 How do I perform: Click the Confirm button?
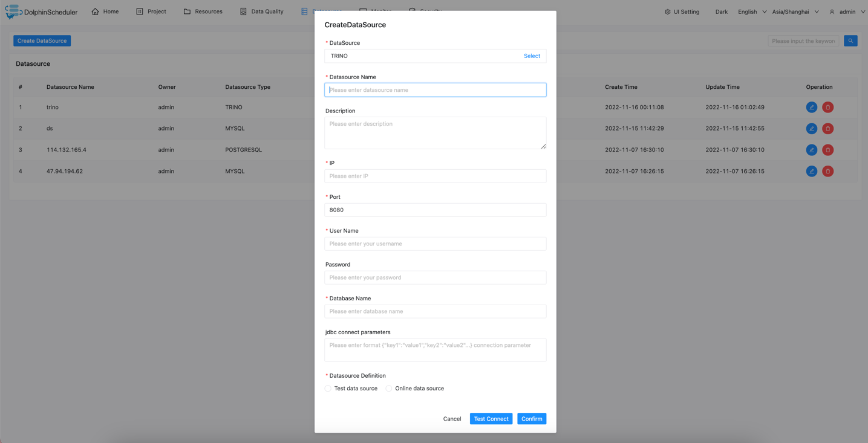pyautogui.click(x=531, y=419)
